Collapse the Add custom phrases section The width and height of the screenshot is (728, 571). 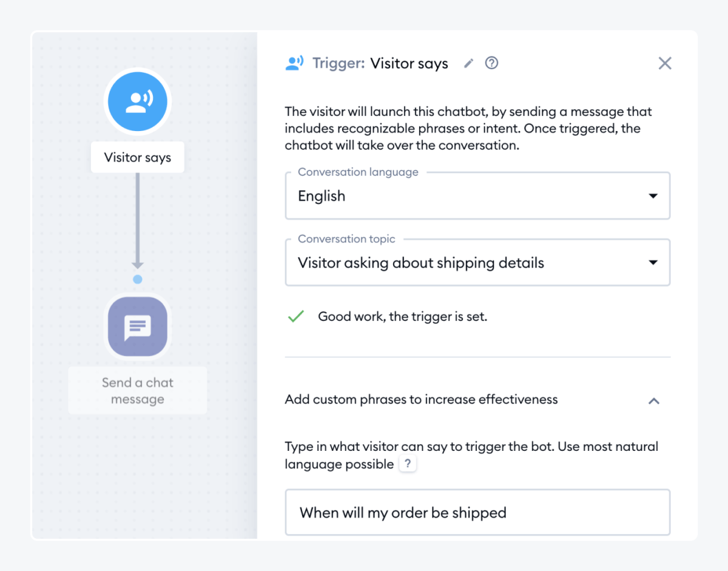(654, 400)
